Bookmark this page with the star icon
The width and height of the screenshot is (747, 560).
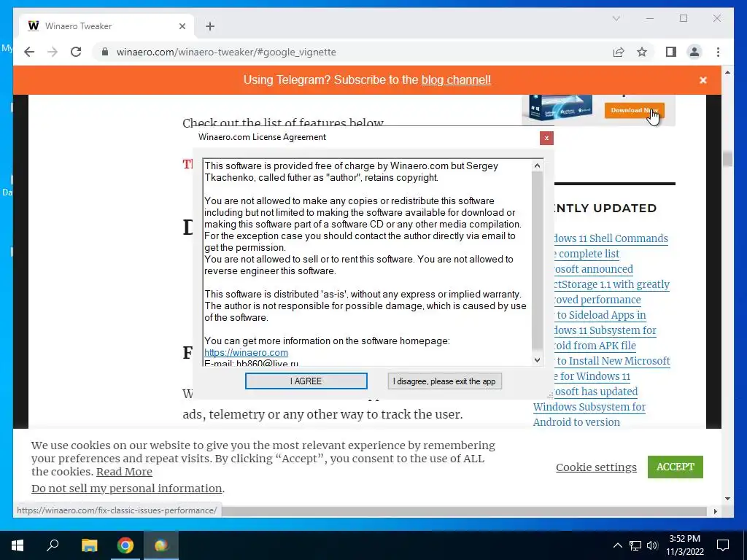[642, 52]
